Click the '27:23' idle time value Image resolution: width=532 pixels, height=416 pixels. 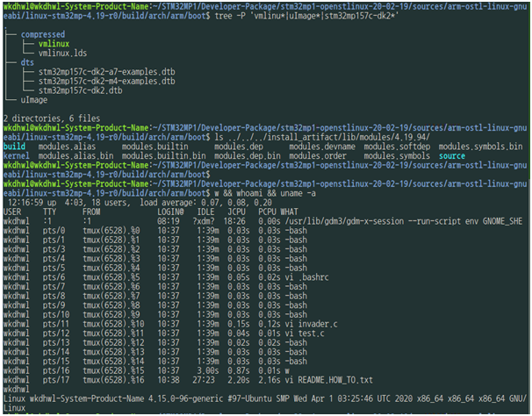tap(204, 380)
